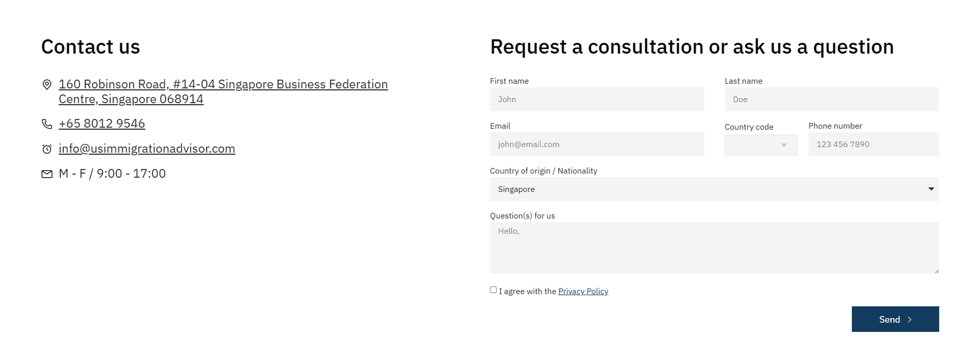The height and width of the screenshot is (362, 980).
Task: Open the 160 Robinson Road address link
Action: pos(223,85)
